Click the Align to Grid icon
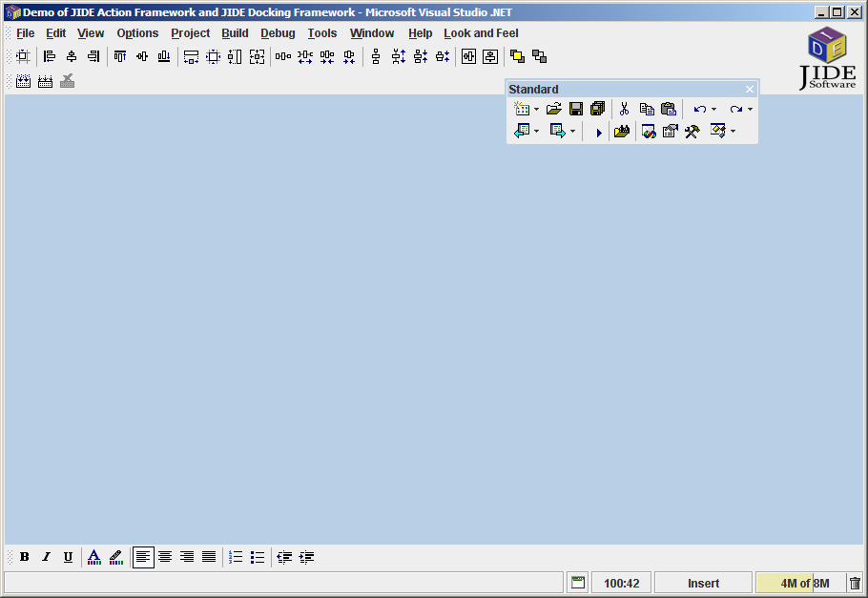 pyautogui.click(x=23, y=56)
